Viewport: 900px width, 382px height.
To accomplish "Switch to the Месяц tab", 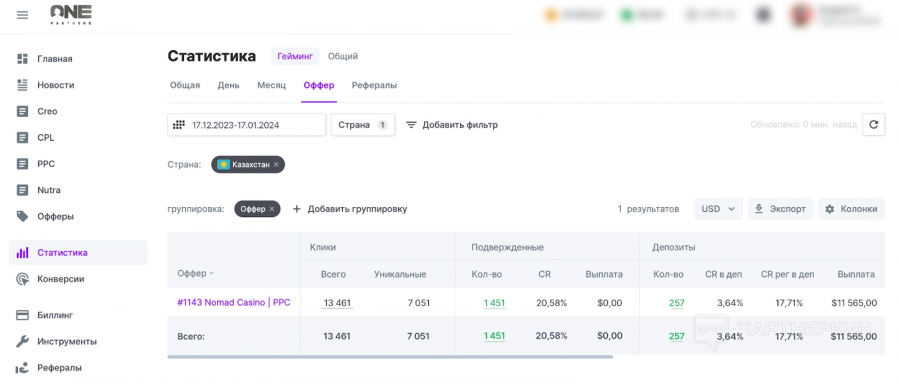I will pyautogui.click(x=271, y=85).
